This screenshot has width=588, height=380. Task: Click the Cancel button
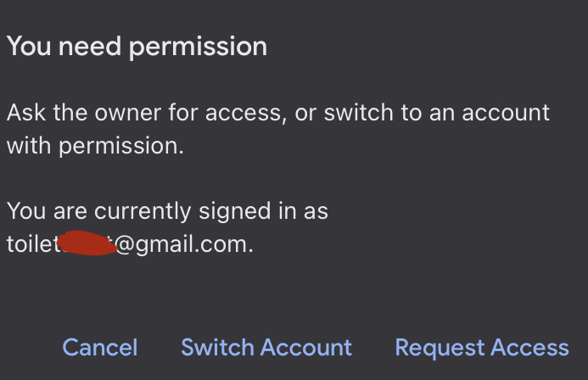tap(100, 347)
